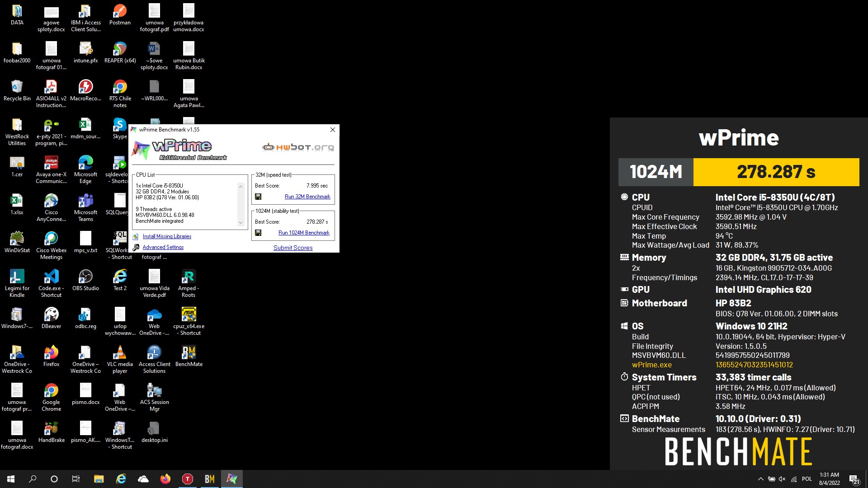Viewport: 868px width, 488px height.
Task: Select the RTS Chile notes icon
Action: coord(120,94)
